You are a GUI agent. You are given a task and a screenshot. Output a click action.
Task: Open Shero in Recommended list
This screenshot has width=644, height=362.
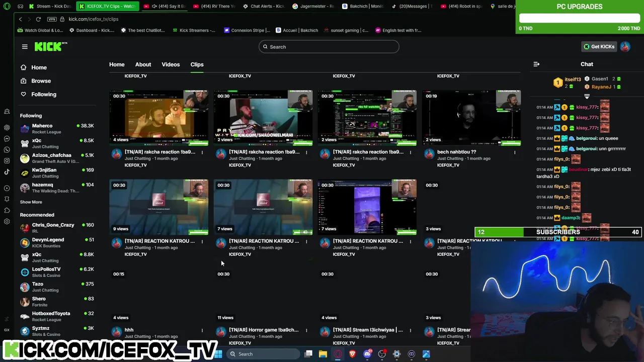point(57,301)
